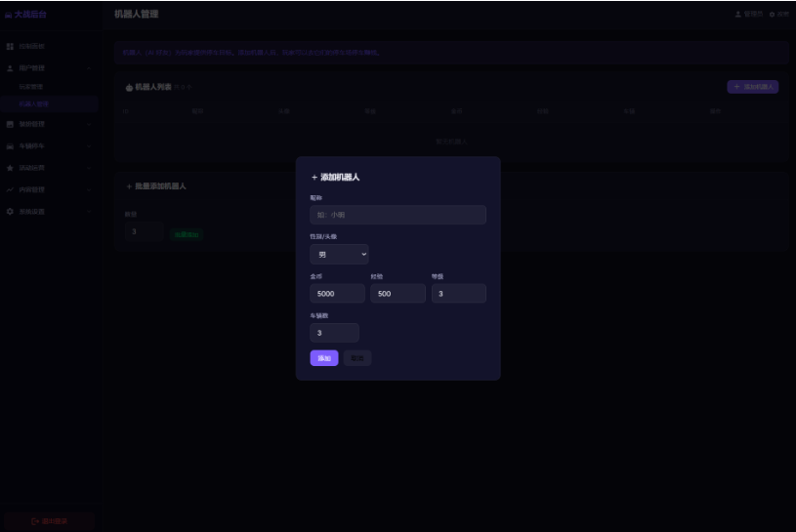Viewport: 796px width, 532px height.
Task: Click the 昵称 nickname input field
Action: point(398,215)
